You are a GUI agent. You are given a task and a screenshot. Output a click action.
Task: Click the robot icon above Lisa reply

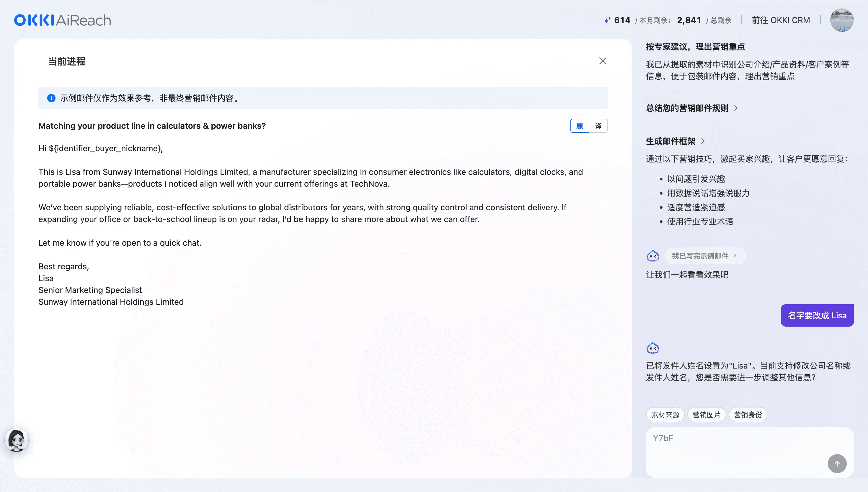point(652,348)
